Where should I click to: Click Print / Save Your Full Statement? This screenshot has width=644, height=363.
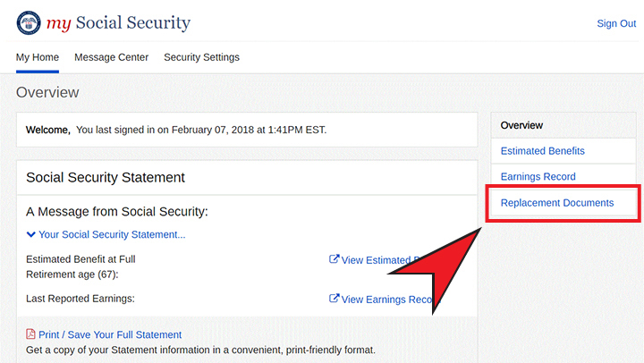pyautogui.click(x=110, y=334)
